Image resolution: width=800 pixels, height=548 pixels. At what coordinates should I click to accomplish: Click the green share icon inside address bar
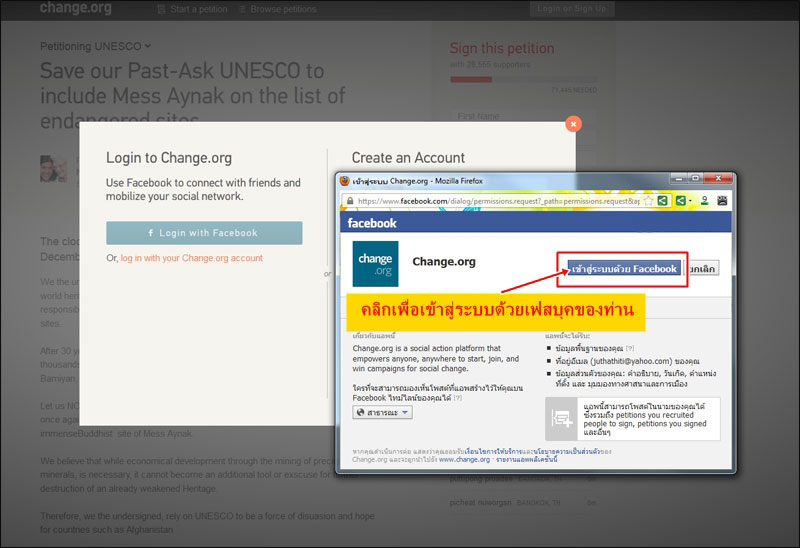tap(662, 201)
